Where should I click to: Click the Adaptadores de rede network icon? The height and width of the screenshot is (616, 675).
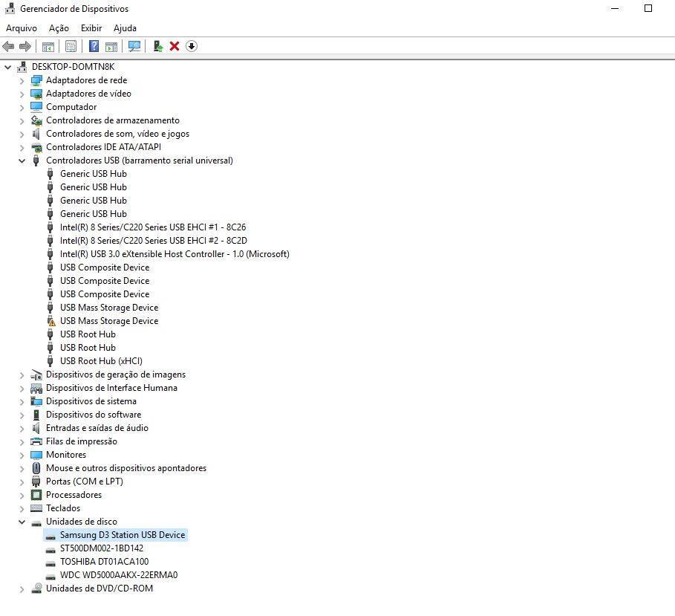(x=36, y=80)
